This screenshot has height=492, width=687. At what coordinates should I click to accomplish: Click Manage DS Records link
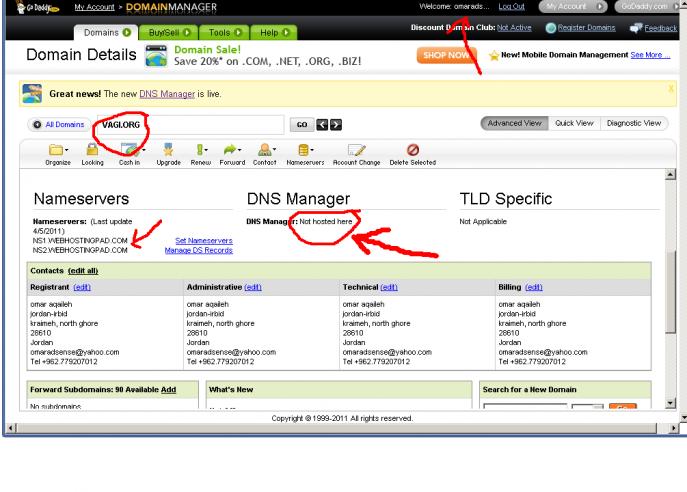click(x=198, y=251)
